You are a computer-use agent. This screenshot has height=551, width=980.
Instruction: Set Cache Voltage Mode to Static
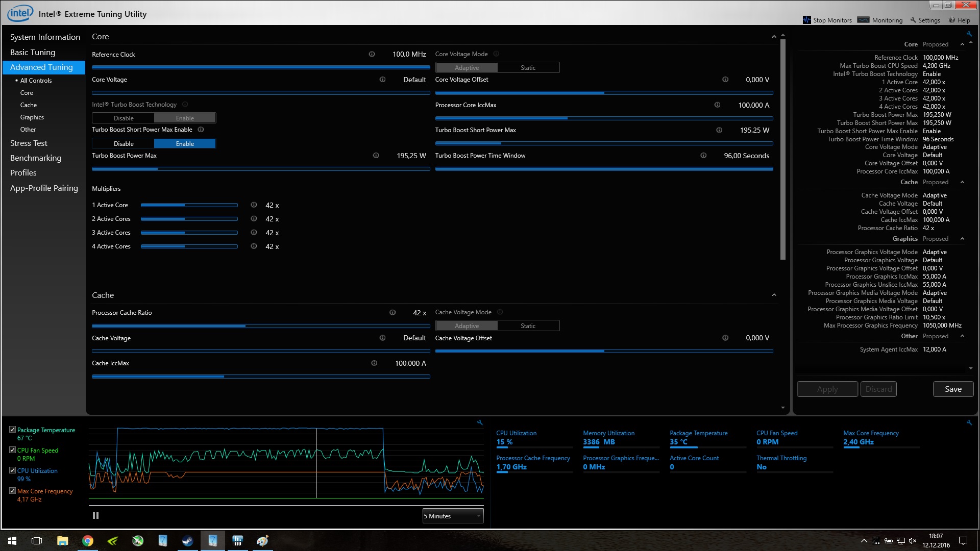pyautogui.click(x=528, y=326)
